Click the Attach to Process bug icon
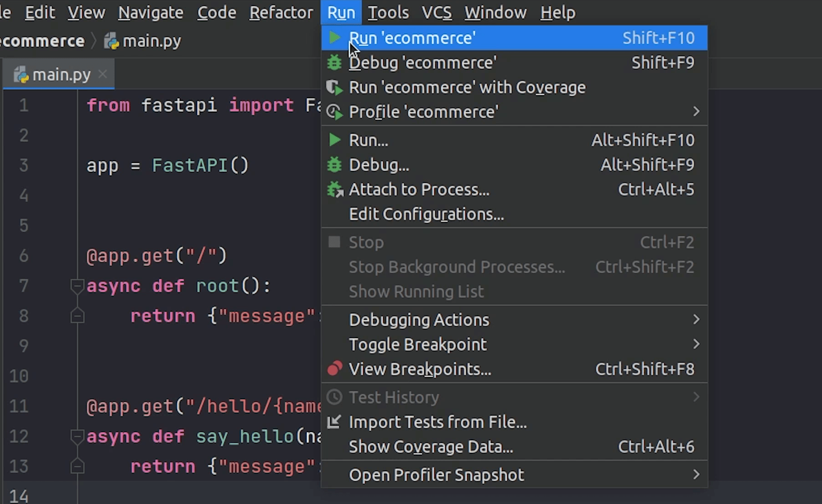822x504 pixels. (335, 189)
